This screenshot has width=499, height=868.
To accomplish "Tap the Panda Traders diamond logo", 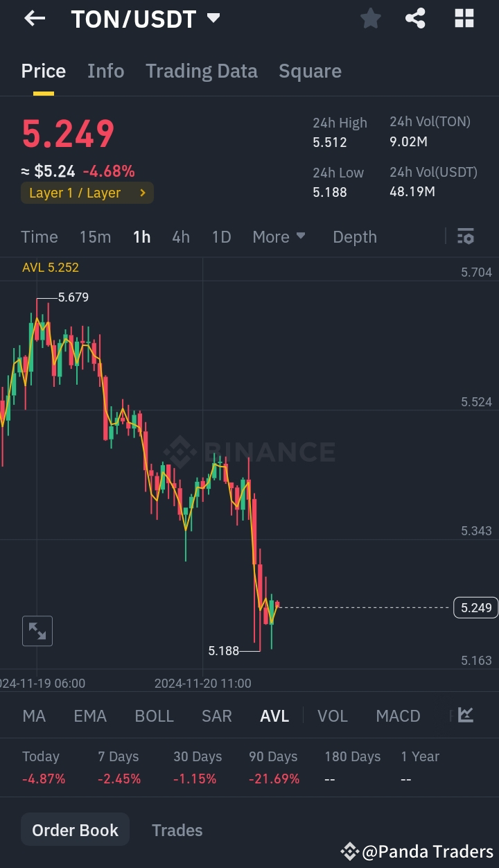I will click(349, 851).
